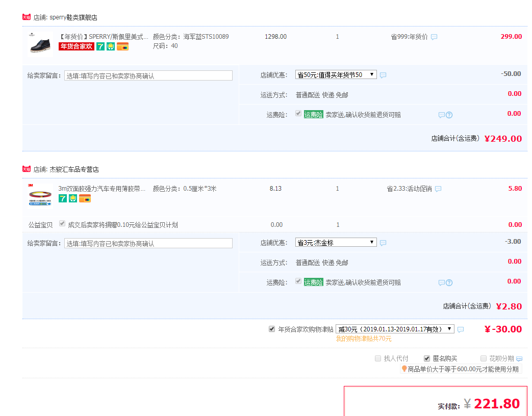Click the 店铺合计 ¥2.80 amount

click(509, 306)
